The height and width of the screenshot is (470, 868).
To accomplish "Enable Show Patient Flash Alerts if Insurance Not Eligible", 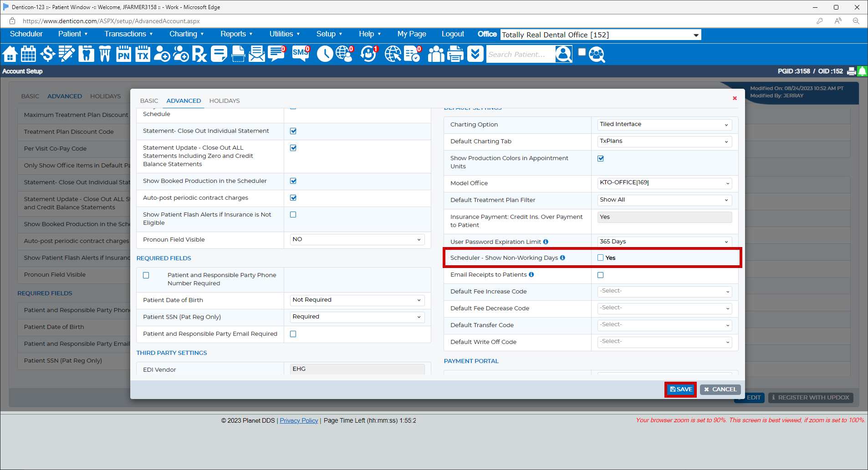I will coord(293,215).
